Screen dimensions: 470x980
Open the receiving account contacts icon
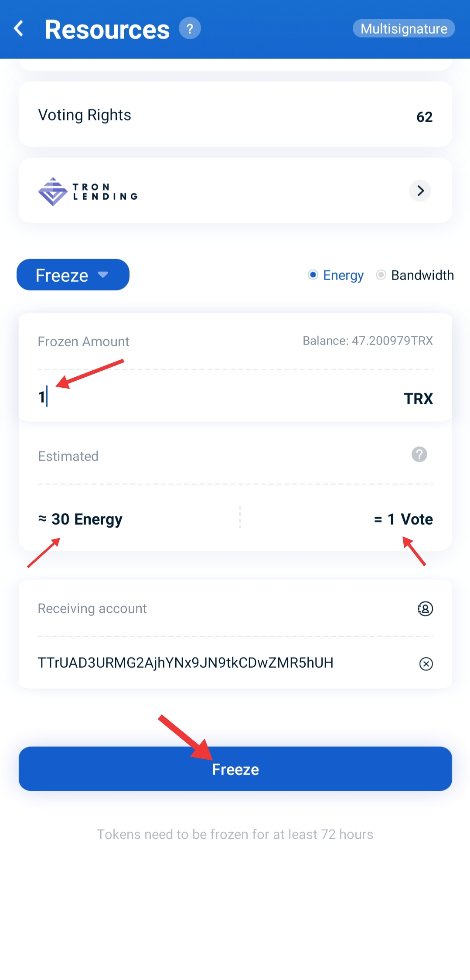point(425,608)
